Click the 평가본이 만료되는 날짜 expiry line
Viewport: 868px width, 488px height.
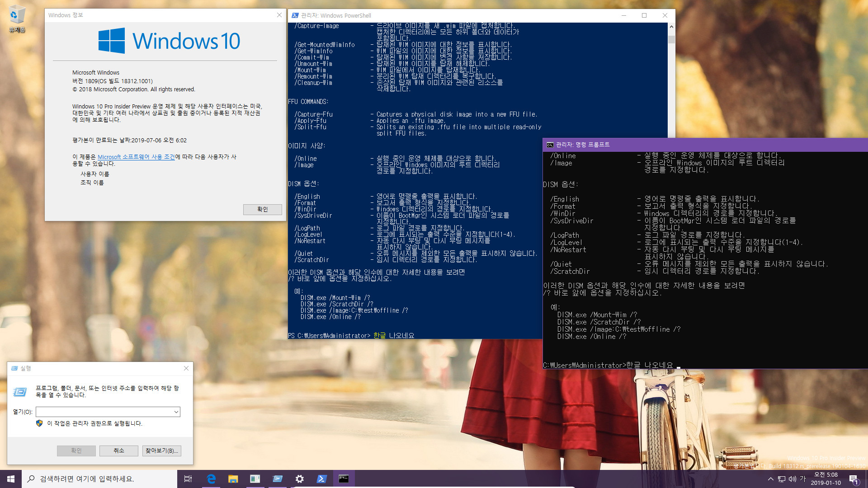click(129, 141)
